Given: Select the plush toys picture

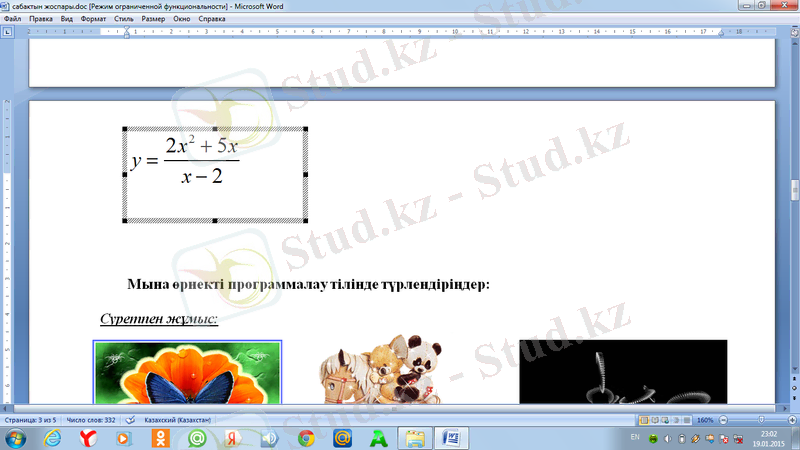Looking at the screenshot, I should [381, 370].
